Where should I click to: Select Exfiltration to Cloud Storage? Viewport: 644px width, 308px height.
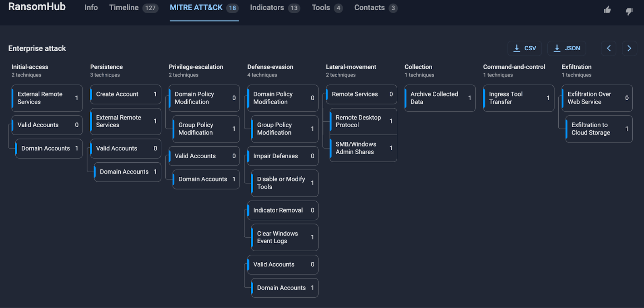[x=599, y=129]
